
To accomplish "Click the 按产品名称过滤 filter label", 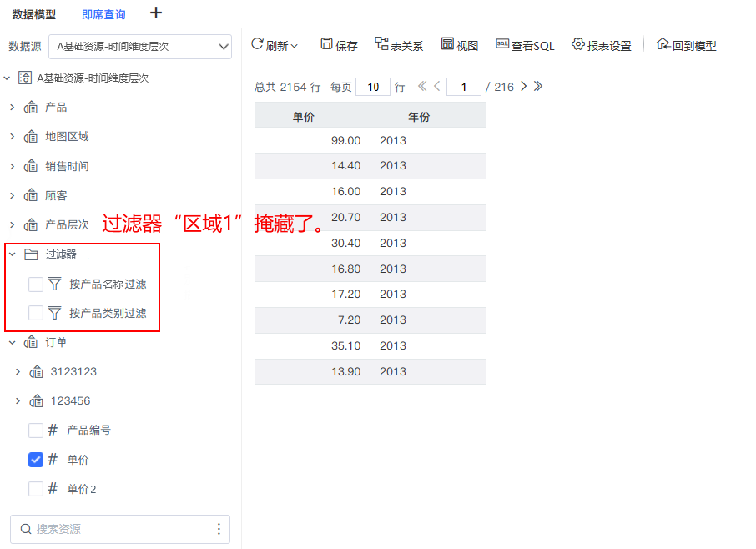I will click(108, 284).
